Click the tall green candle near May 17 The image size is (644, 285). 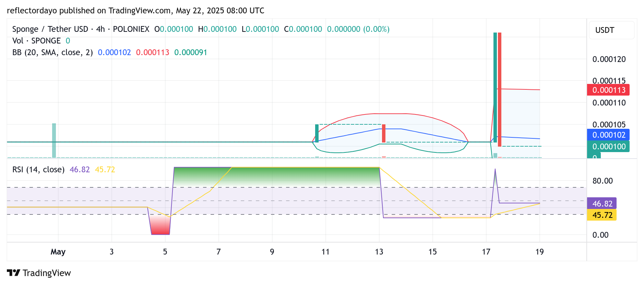tap(495, 87)
